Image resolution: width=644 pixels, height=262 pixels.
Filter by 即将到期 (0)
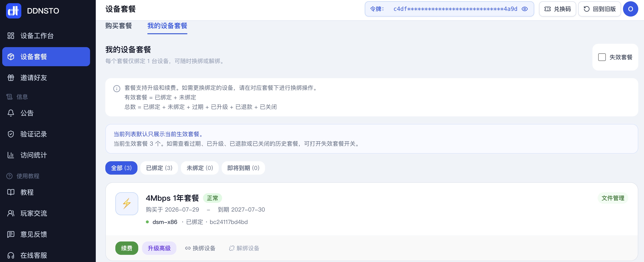pyautogui.click(x=243, y=168)
